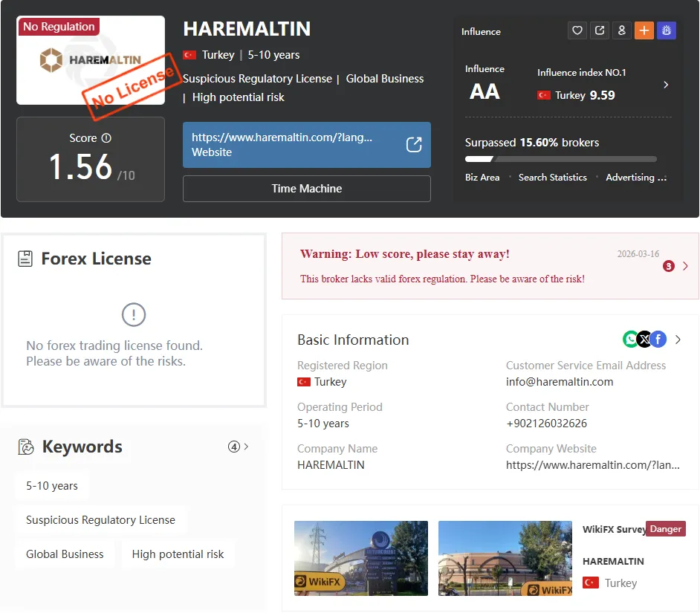Open the Facebook social icon
The height and width of the screenshot is (613, 700).
click(658, 340)
